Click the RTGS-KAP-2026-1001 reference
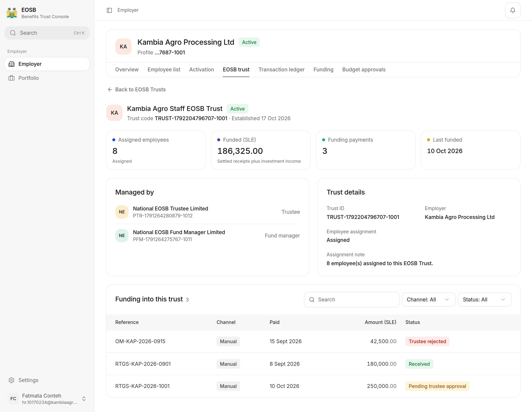 142,386
